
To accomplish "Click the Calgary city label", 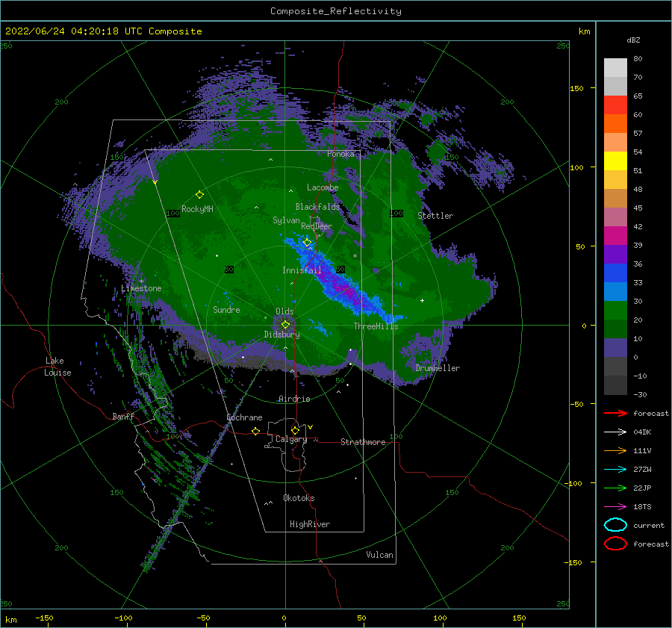I will [291, 439].
